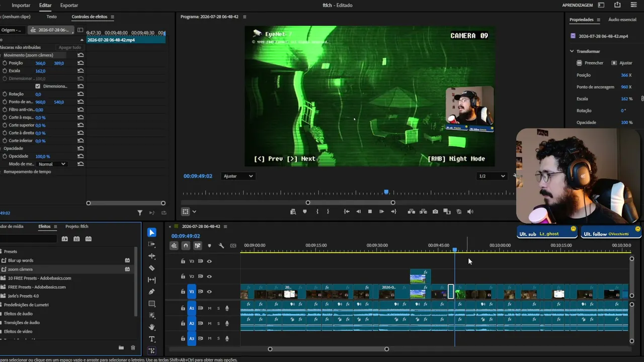Open the Ajustar zoom level dropdown
The image size is (644, 362).
[x=238, y=176]
